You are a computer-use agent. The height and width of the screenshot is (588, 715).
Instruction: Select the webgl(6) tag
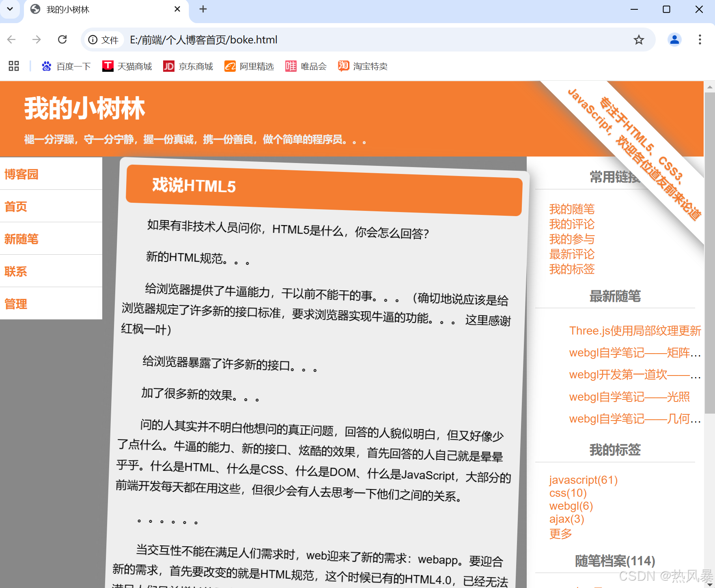(x=571, y=506)
